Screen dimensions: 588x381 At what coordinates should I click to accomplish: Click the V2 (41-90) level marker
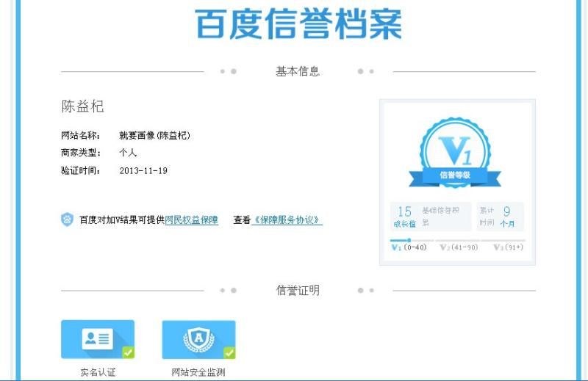tap(459, 247)
